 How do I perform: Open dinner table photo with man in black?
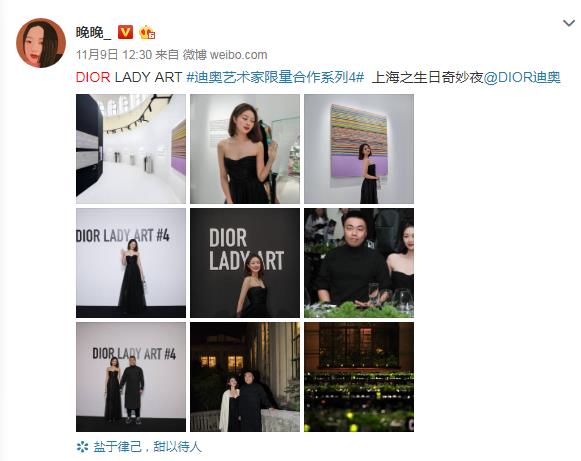tap(359, 263)
